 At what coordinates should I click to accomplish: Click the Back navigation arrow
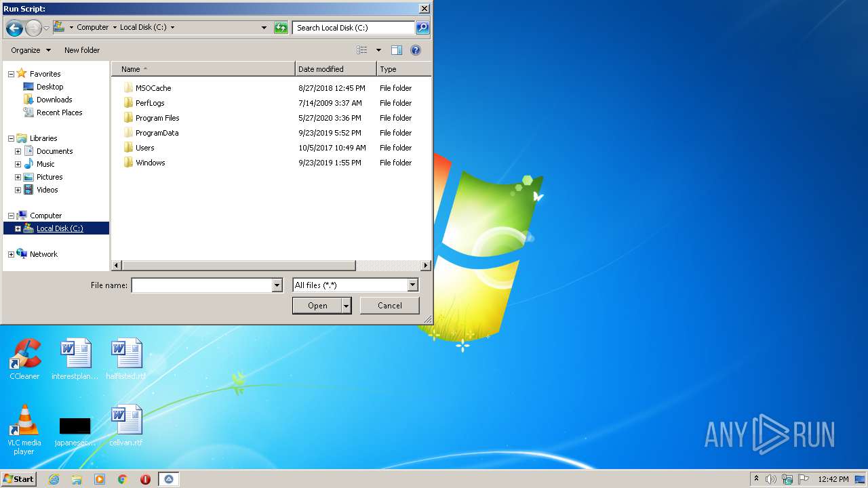[x=14, y=28]
